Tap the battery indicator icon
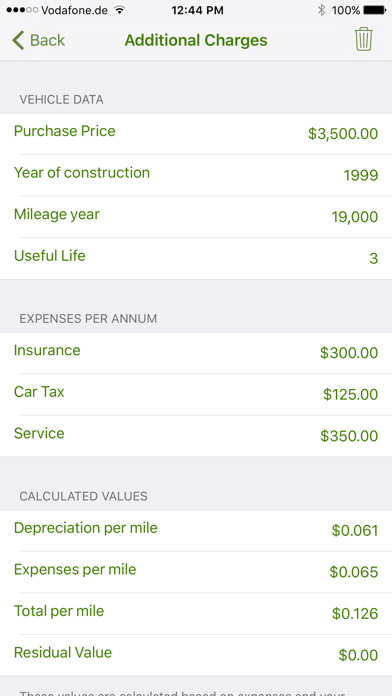392x696 pixels. point(375,10)
